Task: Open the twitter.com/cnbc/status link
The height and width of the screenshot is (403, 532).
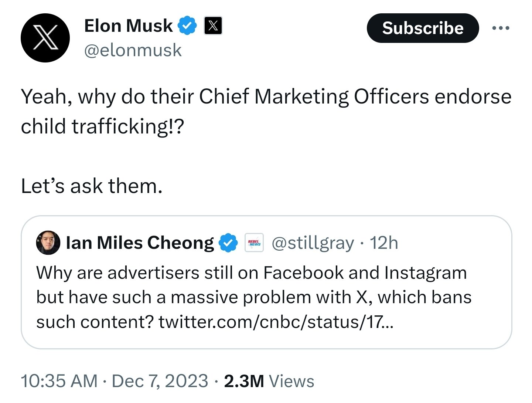Action: (x=276, y=322)
